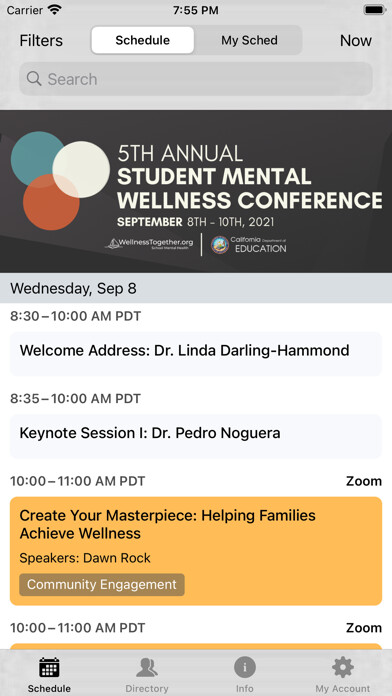Open the Filters options
The image size is (392, 696).
(41, 41)
